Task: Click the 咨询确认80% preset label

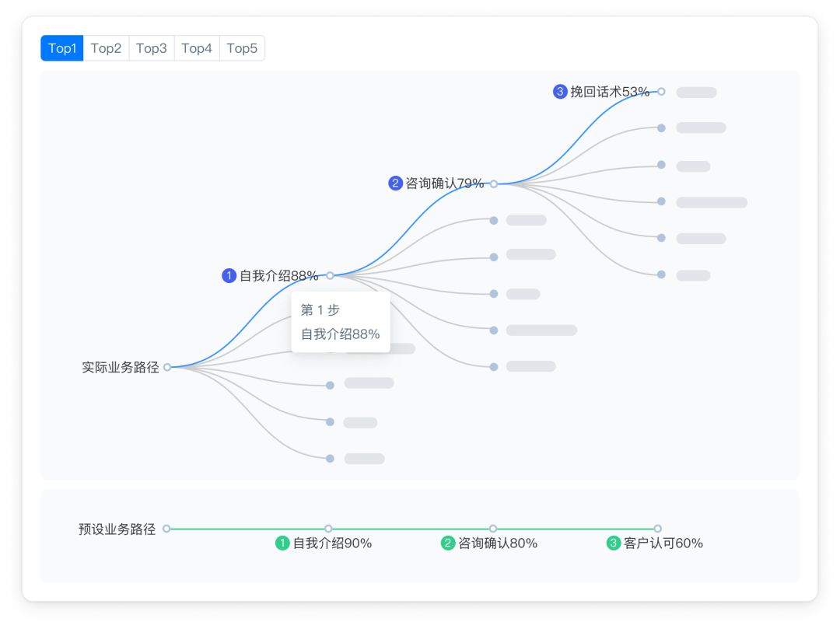Action: 498,543
